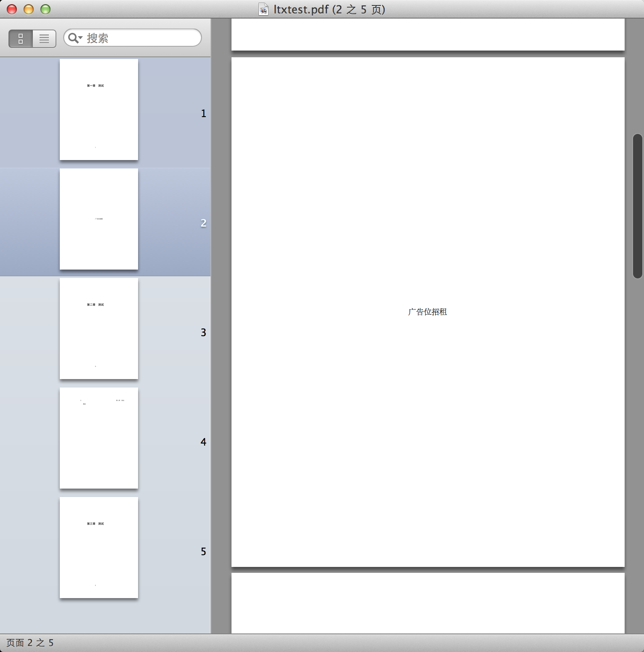
Task: Switch sidebar to thumbnail view
Action: (21, 39)
